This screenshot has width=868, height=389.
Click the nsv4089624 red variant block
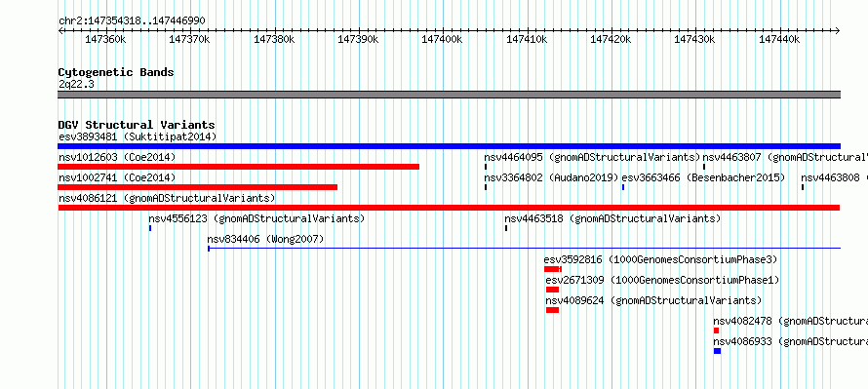(x=552, y=310)
